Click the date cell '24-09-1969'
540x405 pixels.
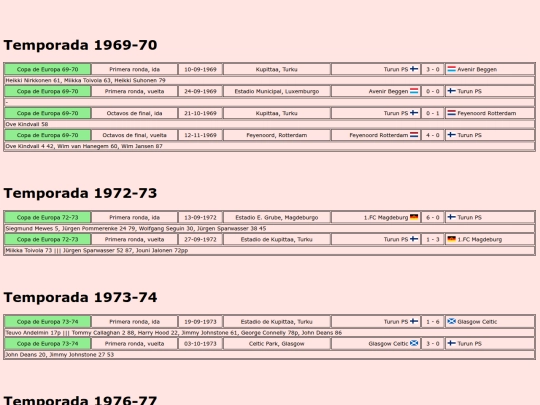[x=200, y=91]
